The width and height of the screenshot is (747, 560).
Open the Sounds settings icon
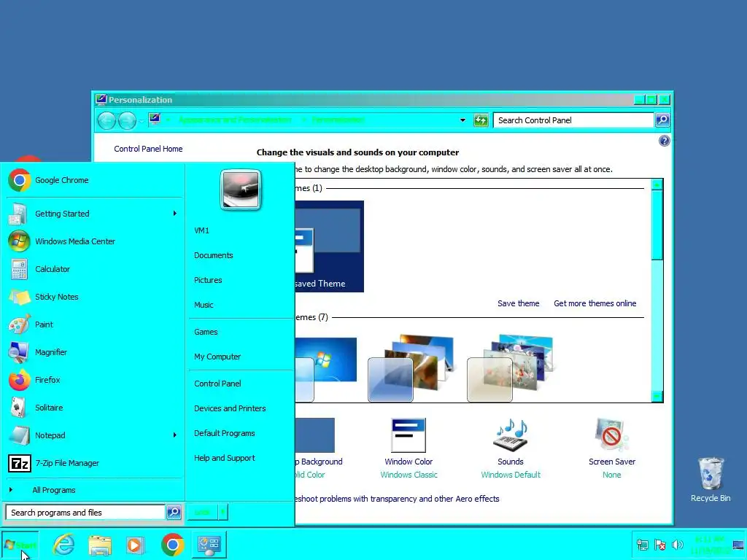(x=510, y=435)
